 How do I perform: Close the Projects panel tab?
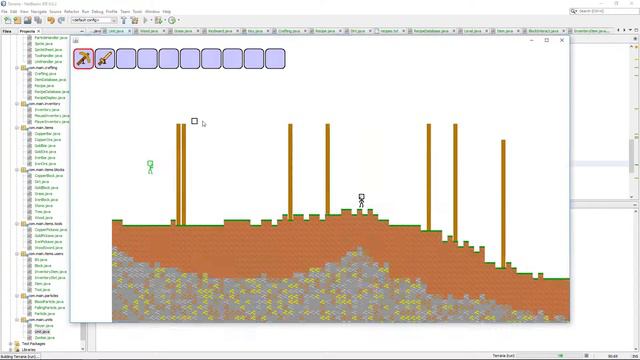coord(39,31)
